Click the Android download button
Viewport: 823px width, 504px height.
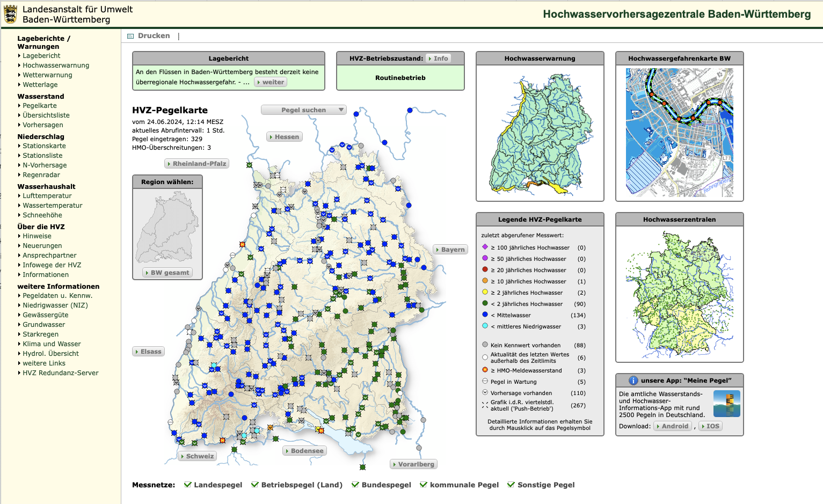673,426
